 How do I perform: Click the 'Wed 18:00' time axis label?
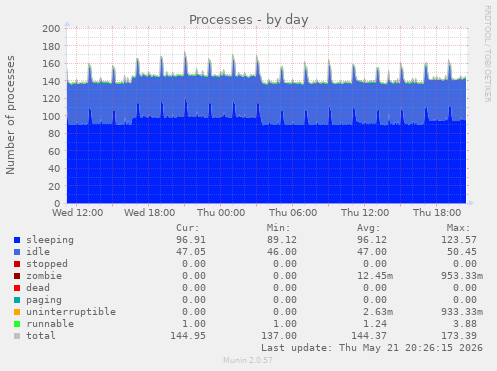(150, 213)
